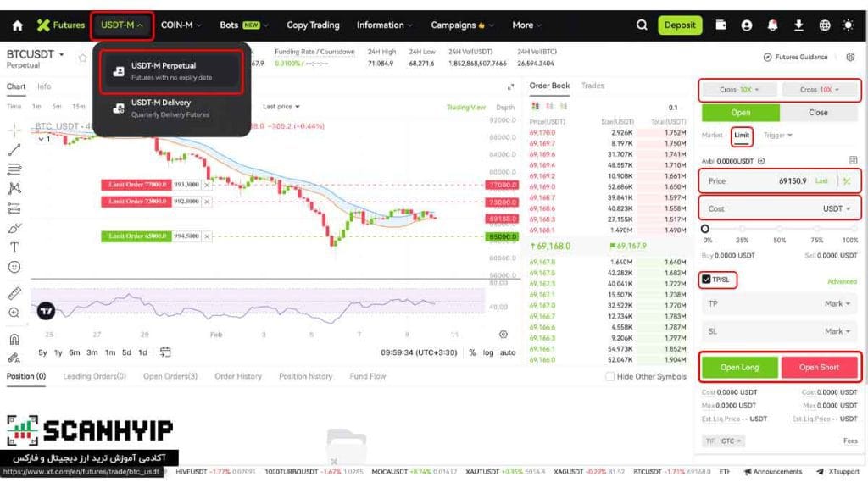The image size is (868, 488).
Task: Set slider to 50% mark
Action: pos(780,229)
